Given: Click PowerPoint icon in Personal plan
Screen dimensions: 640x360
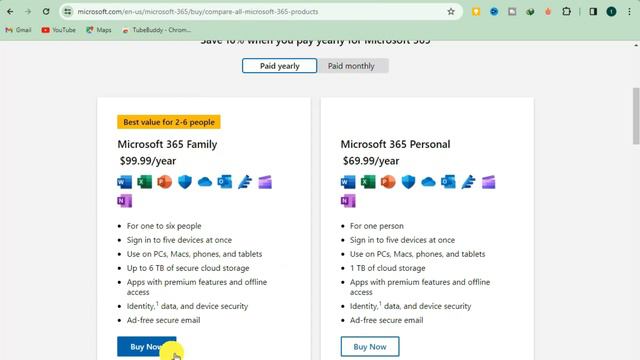Looking at the screenshot, I should 388,182.
